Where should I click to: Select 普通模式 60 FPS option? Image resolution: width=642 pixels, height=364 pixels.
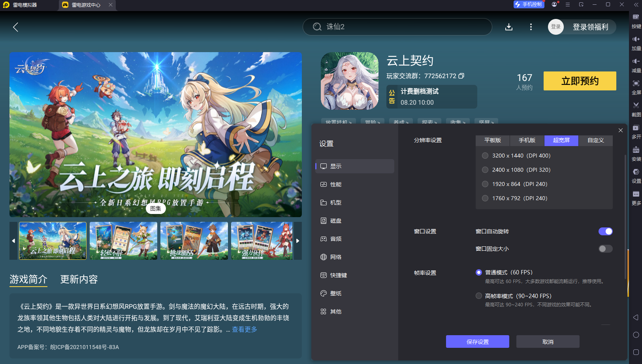coord(479,272)
